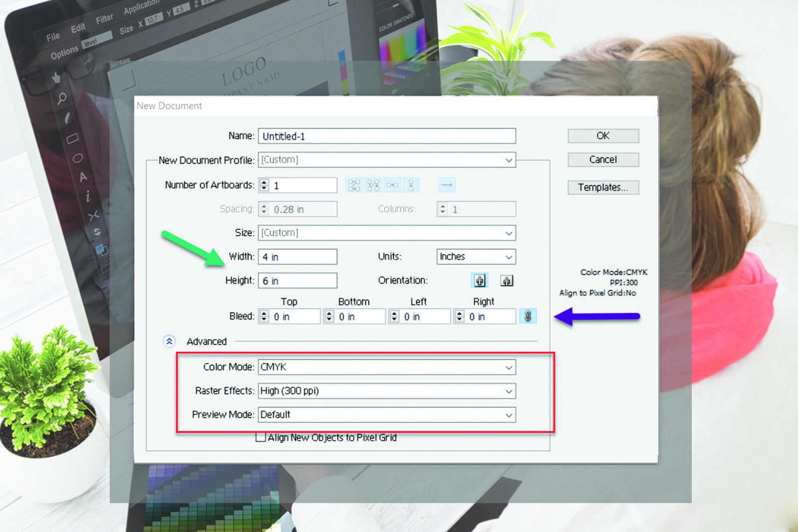Screen dimensions: 798x532
Task: Click the OK button
Action: [x=603, y=136]
